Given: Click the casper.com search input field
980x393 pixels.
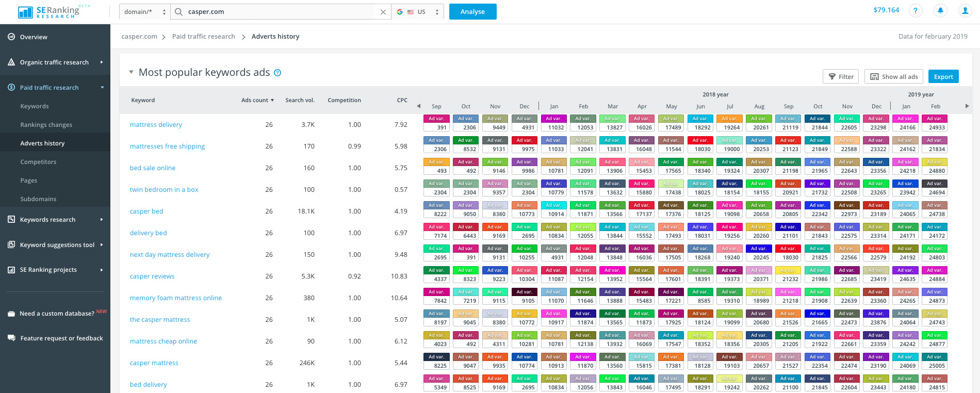Looking at the screenshot, I should 281,12.
